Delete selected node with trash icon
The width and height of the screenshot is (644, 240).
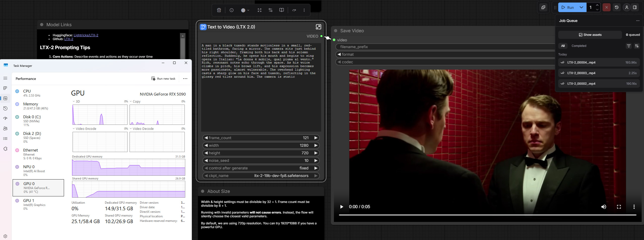pos(219,10)
